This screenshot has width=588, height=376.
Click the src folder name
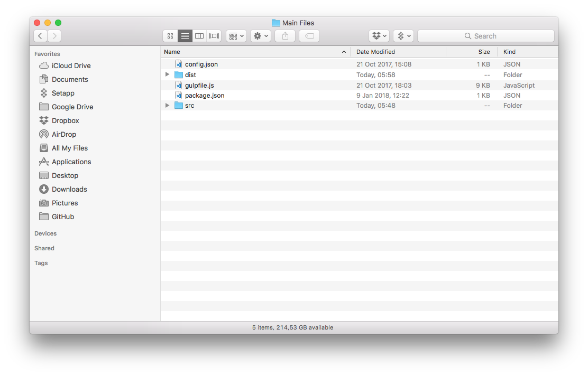(x=190, y=106)
